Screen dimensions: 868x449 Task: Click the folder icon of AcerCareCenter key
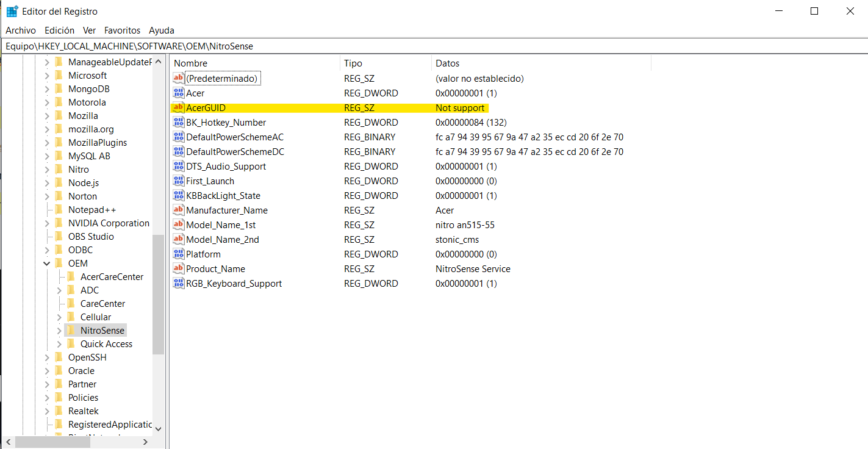point(71,276)
